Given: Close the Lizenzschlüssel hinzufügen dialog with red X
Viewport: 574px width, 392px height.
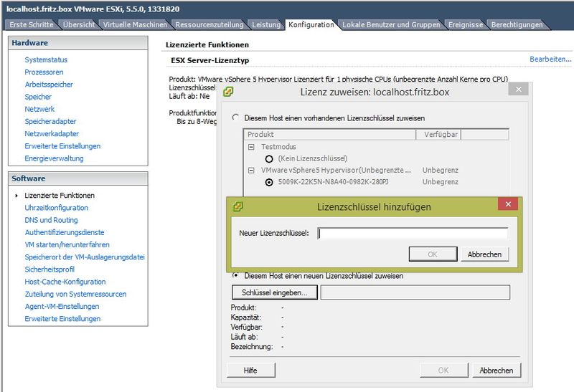Looking at the screenshot, I should pos(508,204).
